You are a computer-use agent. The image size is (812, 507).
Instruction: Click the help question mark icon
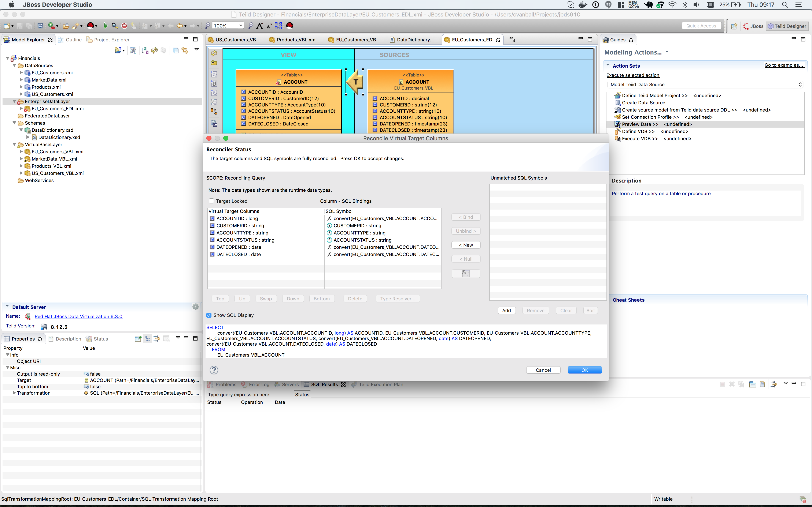[214, 370]
